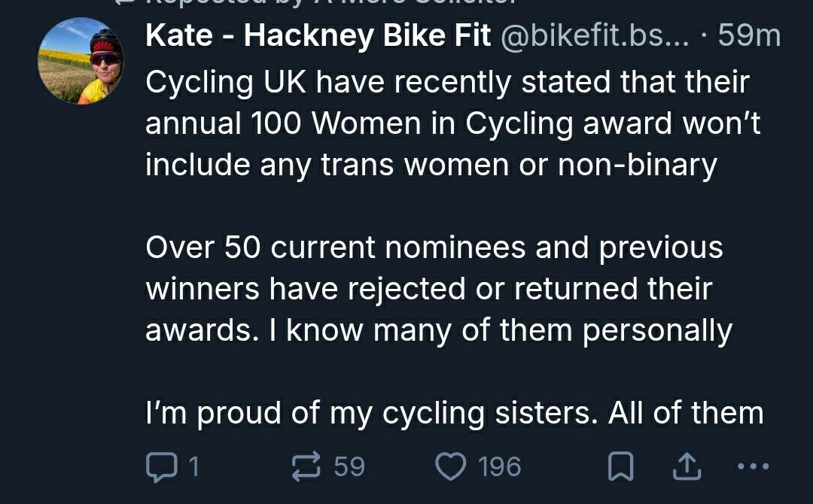Bookmark this post
813x504 pixels.
coord(620,468)
